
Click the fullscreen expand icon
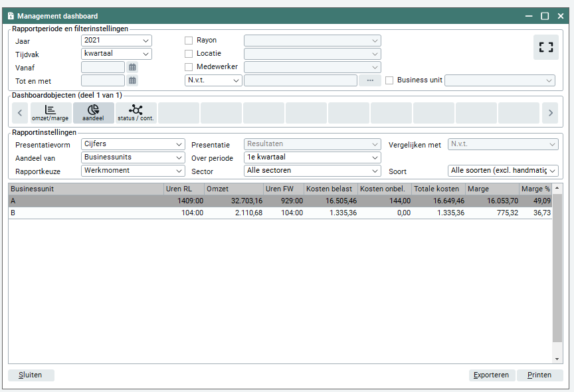[545, 47]
